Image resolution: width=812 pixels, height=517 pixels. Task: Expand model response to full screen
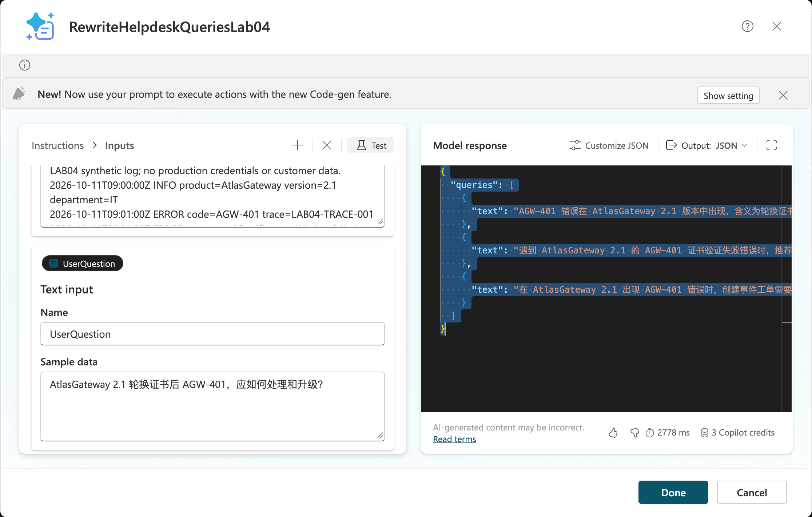coord(771,145)
